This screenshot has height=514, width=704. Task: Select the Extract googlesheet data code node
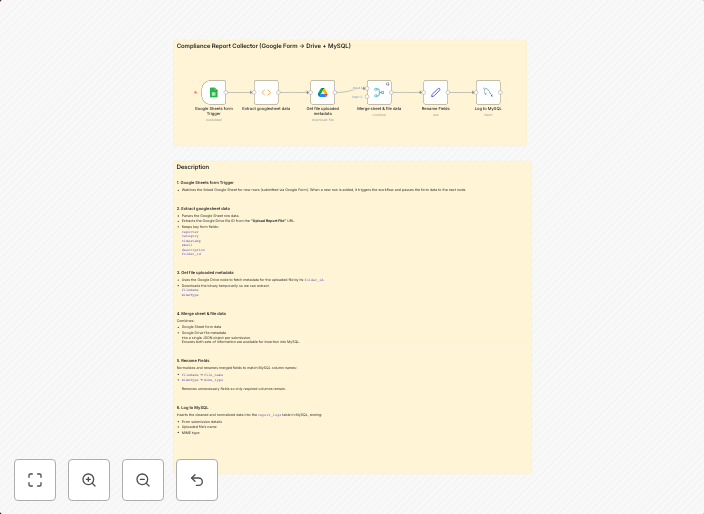266,92
